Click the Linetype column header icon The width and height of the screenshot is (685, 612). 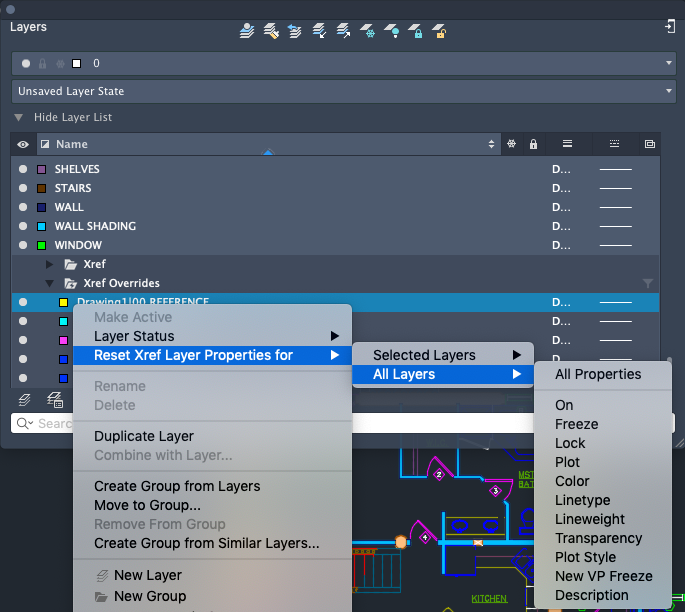click(x=614, y=144)
